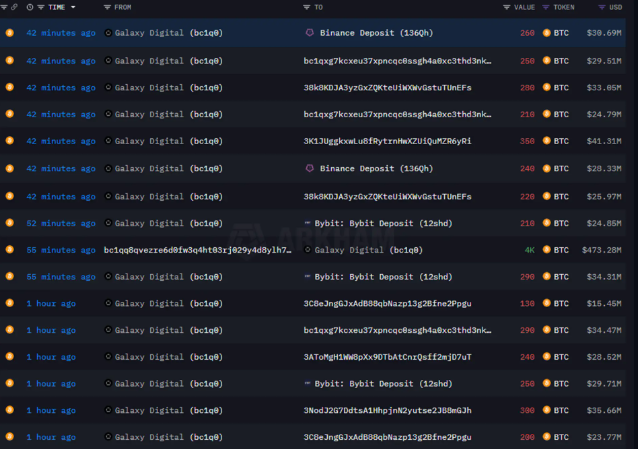638x449 pixels.
Task: Expand the TIME sort dropdown arrow
Action: click(73, 7)
